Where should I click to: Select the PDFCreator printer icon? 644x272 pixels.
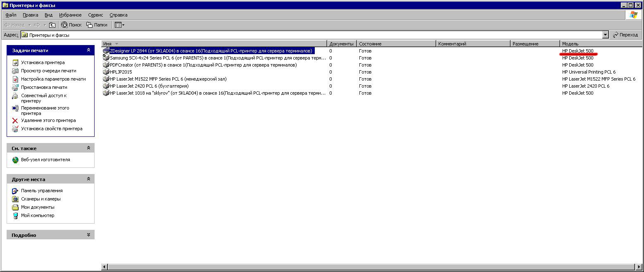[x=106, y=65]
